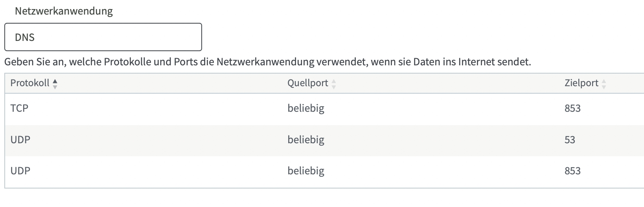The height and width of the screenshot is (207, 644).
Task: Sort table by Quellport column header
Action: (308, 83)
